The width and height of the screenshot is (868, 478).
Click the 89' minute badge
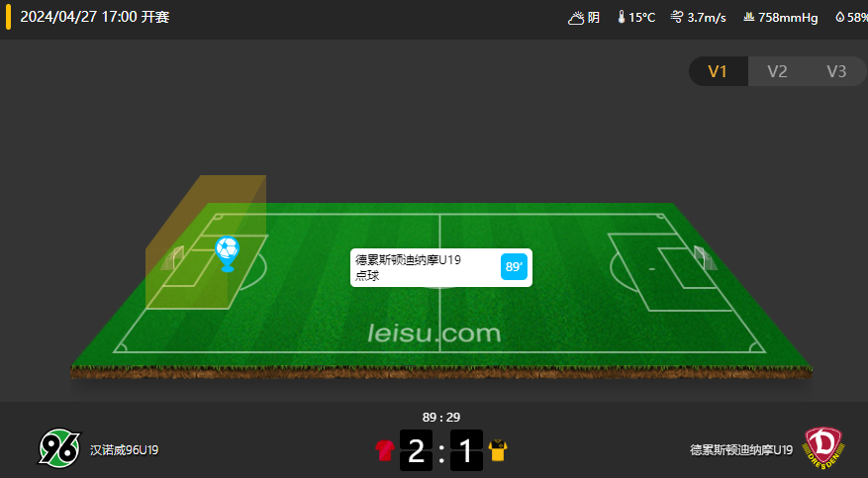coord(514,266)
